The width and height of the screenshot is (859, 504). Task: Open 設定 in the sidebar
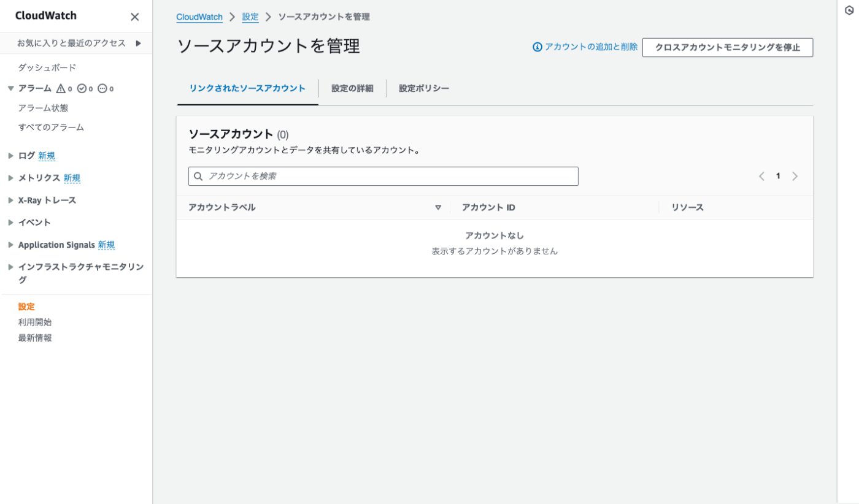coord(26,307)
